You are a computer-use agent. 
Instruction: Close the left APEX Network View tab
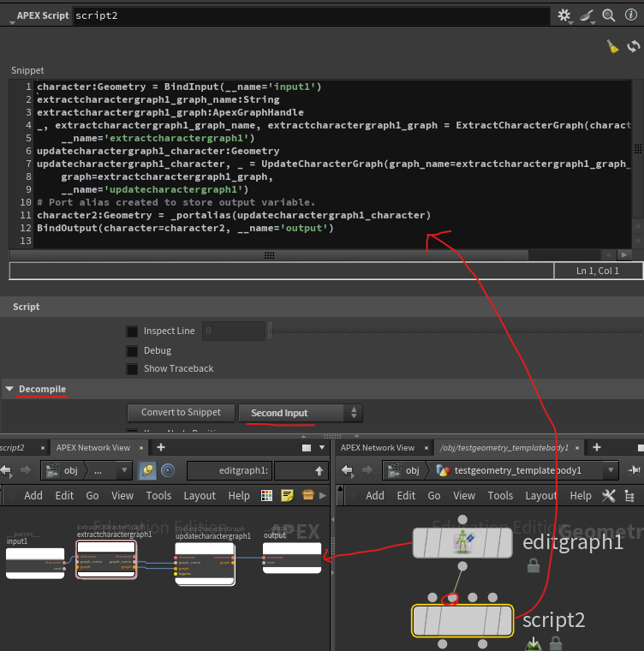141,448
